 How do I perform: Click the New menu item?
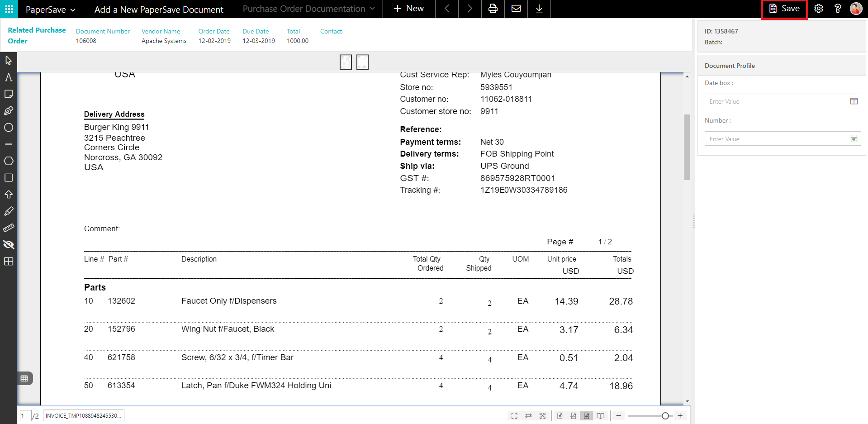click(x=409, y=9)
